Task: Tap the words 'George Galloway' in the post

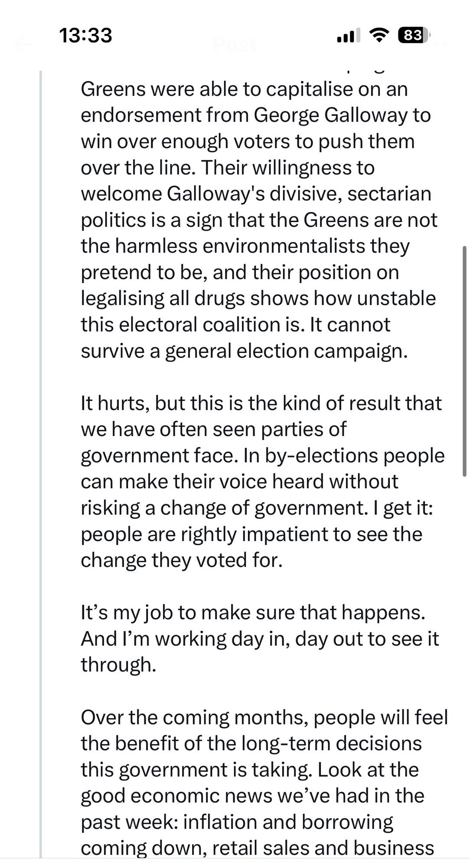Action: (x=330, y=115)
